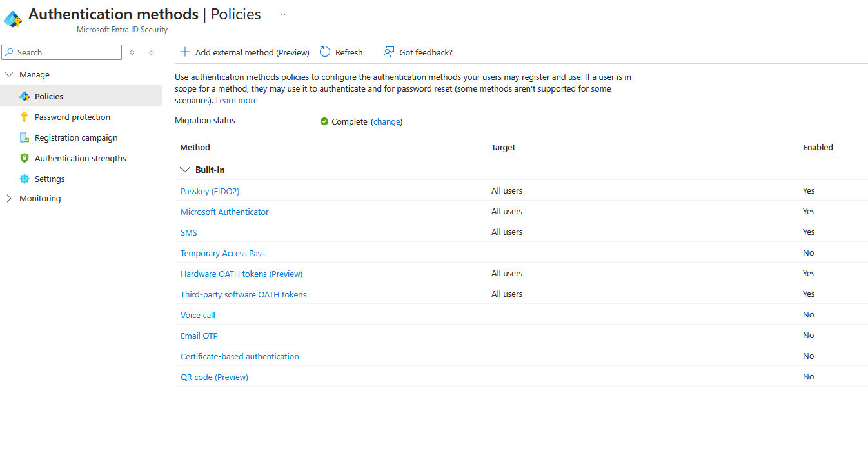The height and width of the screenshot is (453, 868).
Task: Open the QR code (Preview) method
Action: tap(214, 376)
